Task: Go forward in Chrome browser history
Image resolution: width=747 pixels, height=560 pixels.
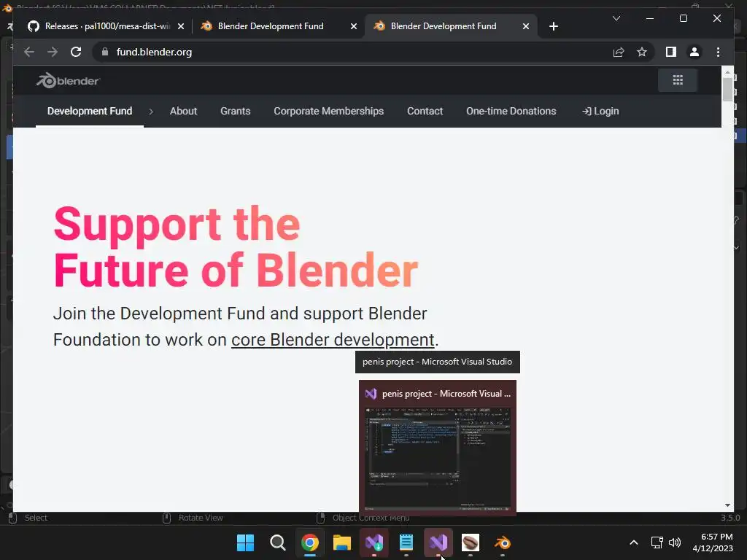Action: (x=53, y=52)
